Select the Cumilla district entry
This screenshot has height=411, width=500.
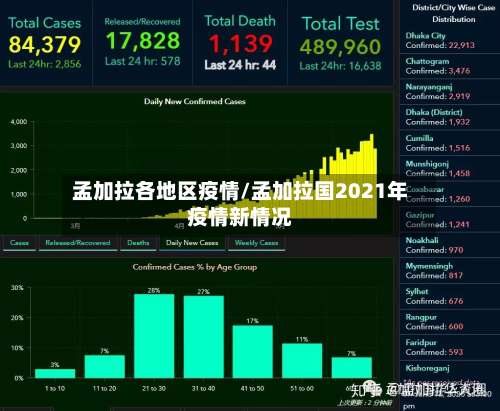450,143
